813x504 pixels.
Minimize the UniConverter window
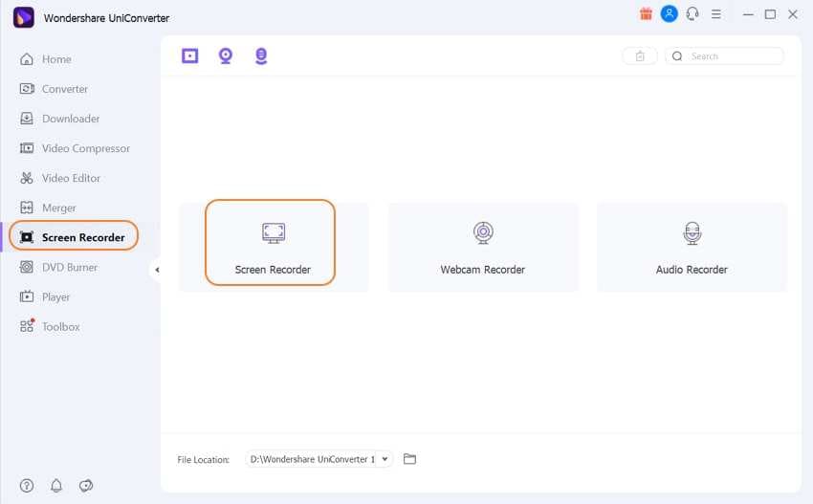click(x=748, y=14)
